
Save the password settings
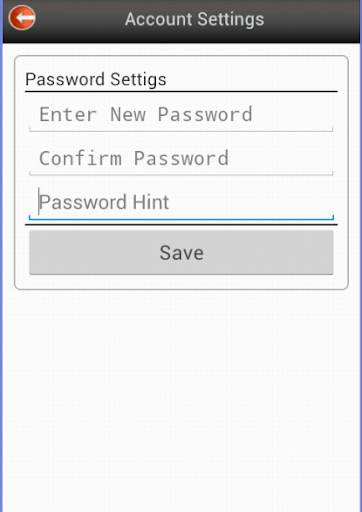coord(181,253)
